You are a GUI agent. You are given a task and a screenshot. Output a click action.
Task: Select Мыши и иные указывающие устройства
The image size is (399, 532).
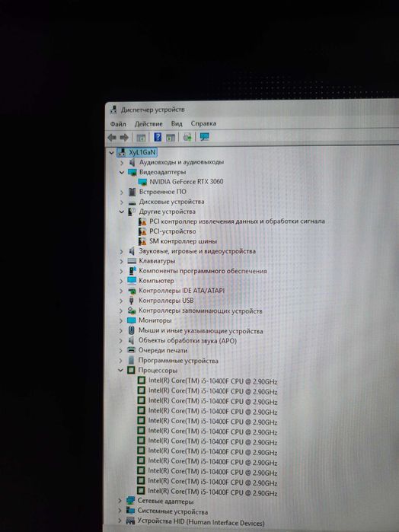[201, 331]
